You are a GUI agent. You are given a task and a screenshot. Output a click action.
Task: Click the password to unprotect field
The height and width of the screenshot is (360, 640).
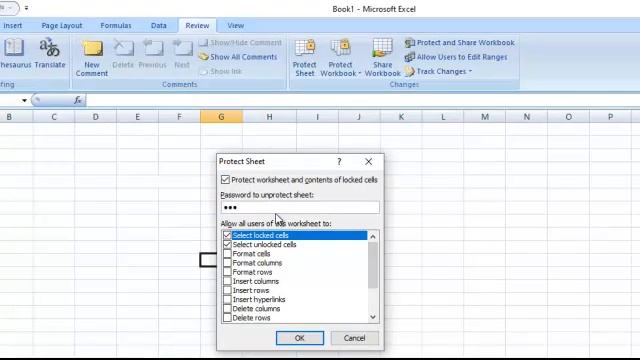(300, 207)
